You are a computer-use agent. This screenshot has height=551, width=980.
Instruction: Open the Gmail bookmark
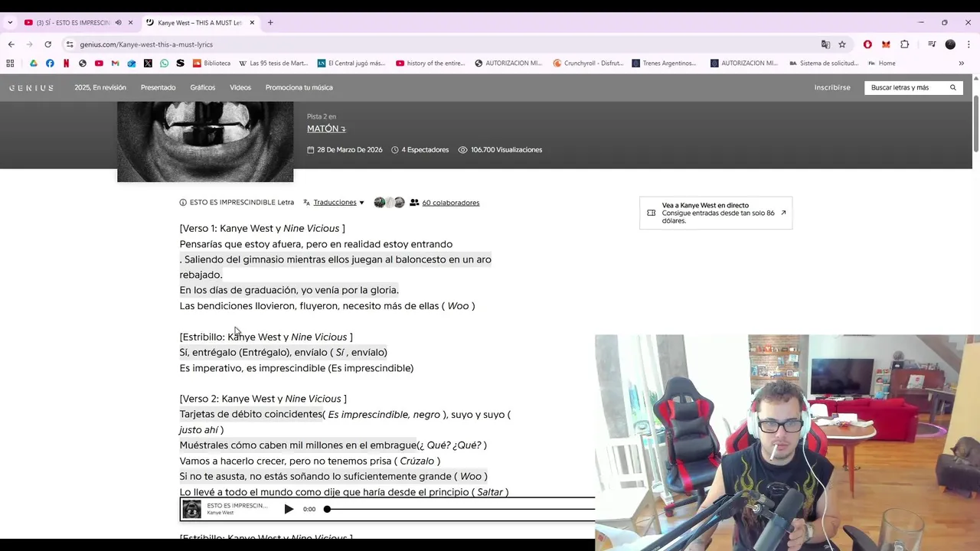[115, 64]
